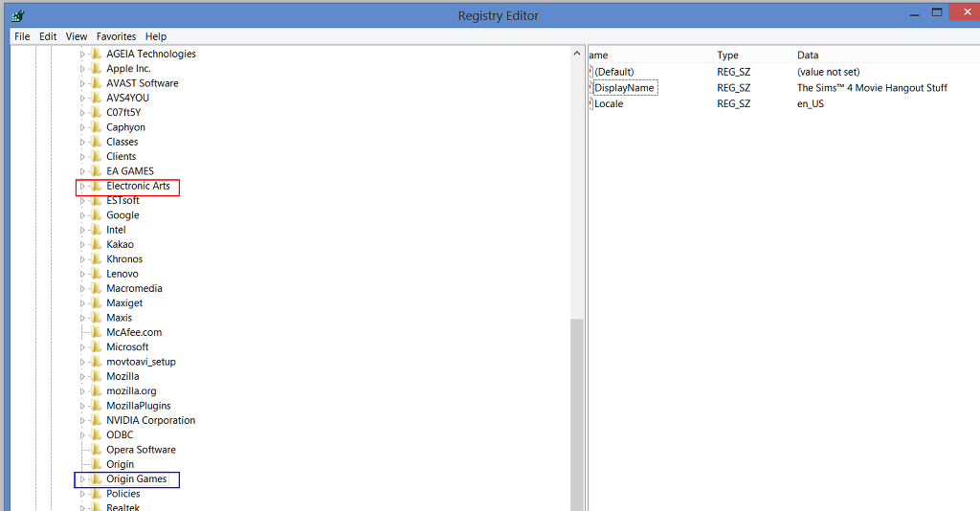Select the EA GAMES key label
Viewport: 980px width, 511px height.
tap(130, 171)
